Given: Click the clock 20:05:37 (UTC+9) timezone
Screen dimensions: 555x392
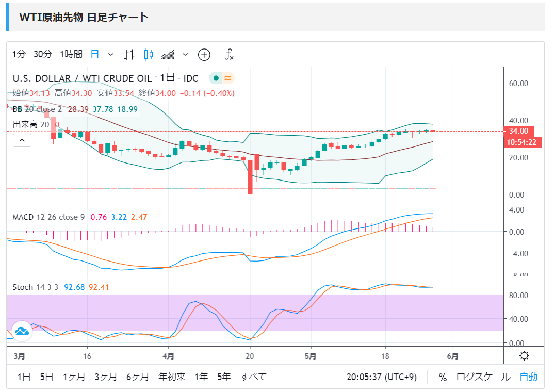Looking at the screenshot, I should click(x=382, y=377).
